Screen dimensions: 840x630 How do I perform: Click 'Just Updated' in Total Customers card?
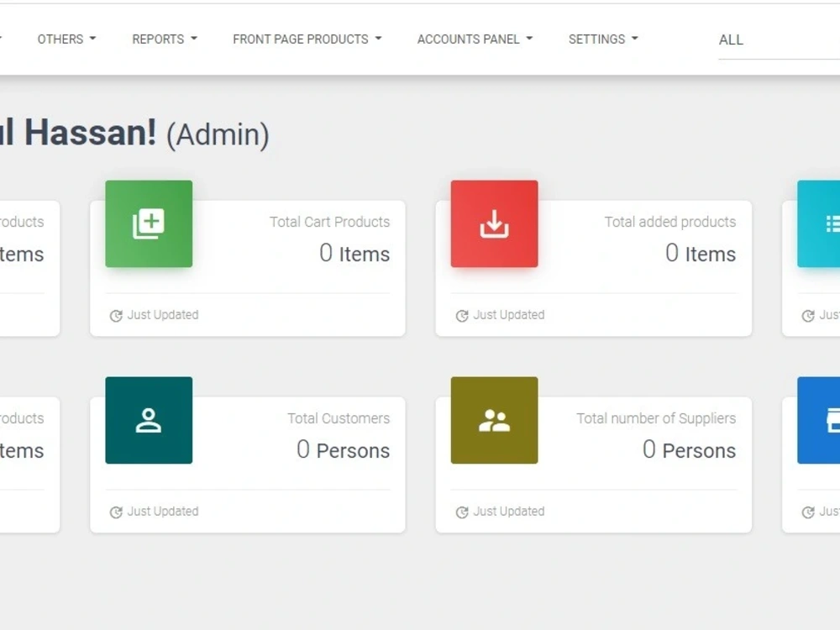pos(163,512)
